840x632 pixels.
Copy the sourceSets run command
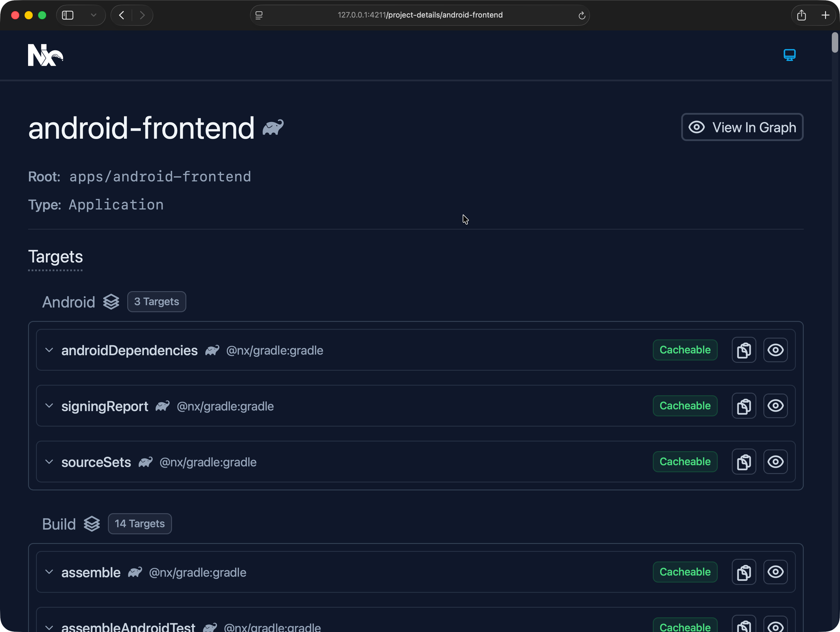point(743,461)
